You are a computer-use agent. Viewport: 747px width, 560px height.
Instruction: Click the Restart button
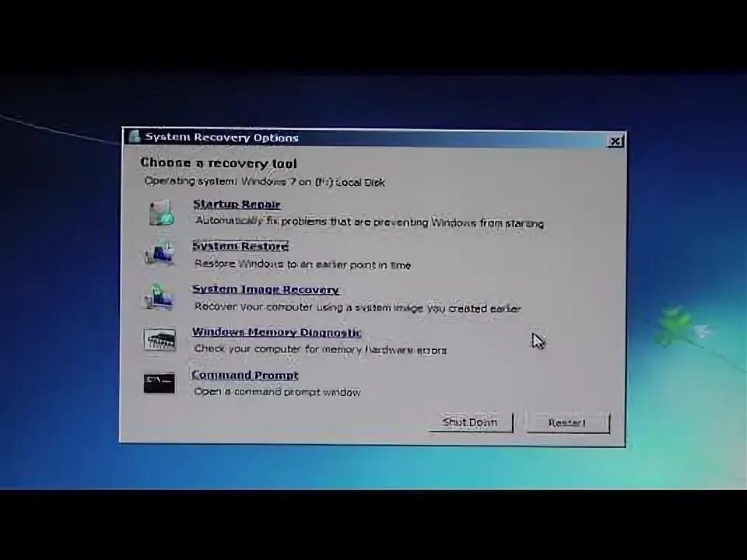(x=568, y=423)
